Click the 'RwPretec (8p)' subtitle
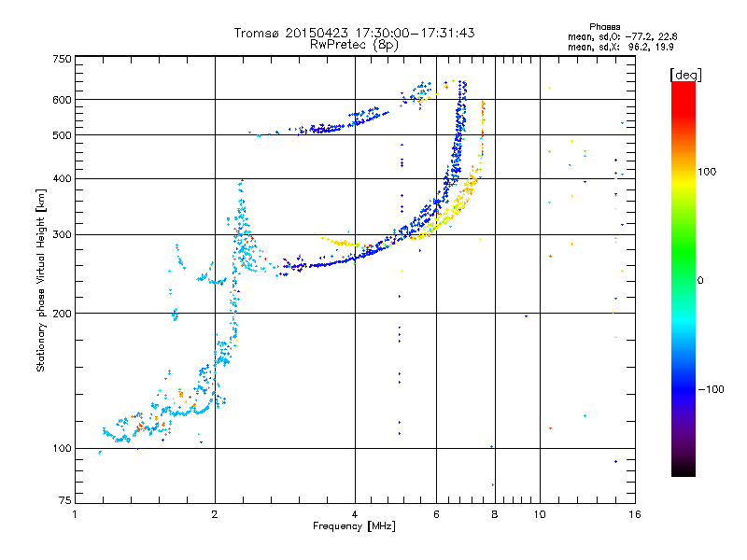 click(x=354, y=45)
